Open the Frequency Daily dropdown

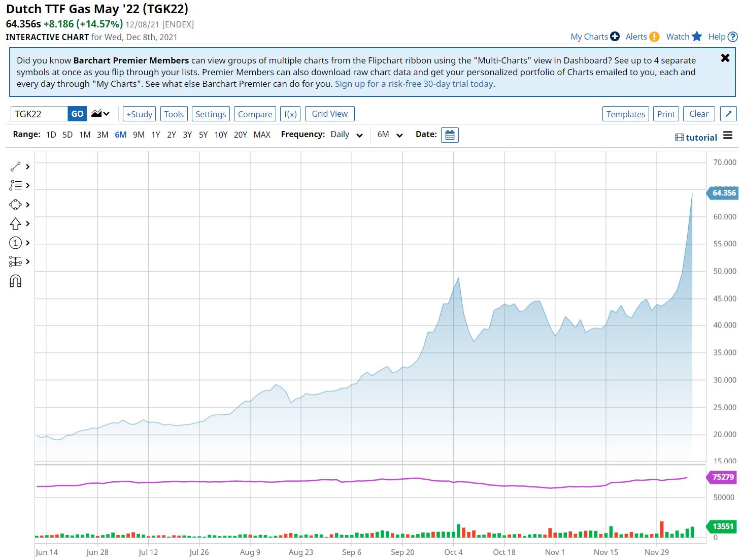tap(347, 135)
